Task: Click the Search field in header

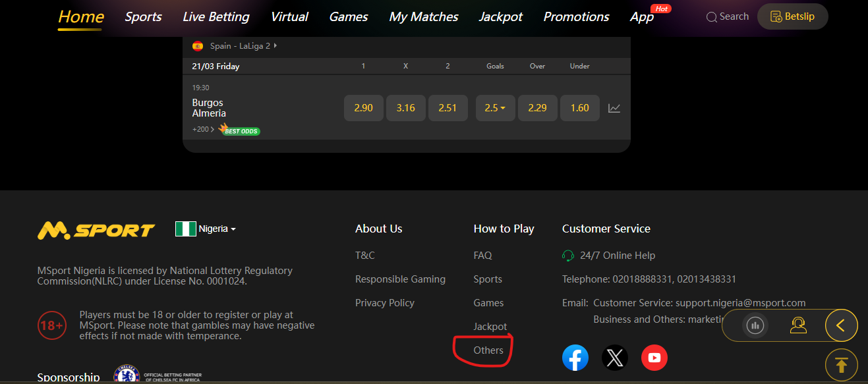Action: point(728,16)
